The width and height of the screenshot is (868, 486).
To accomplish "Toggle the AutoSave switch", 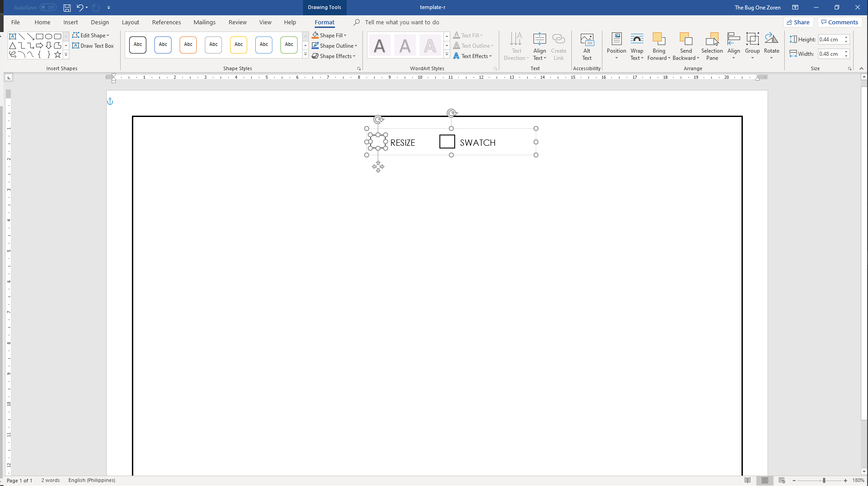I will click(x=48, y=8).
